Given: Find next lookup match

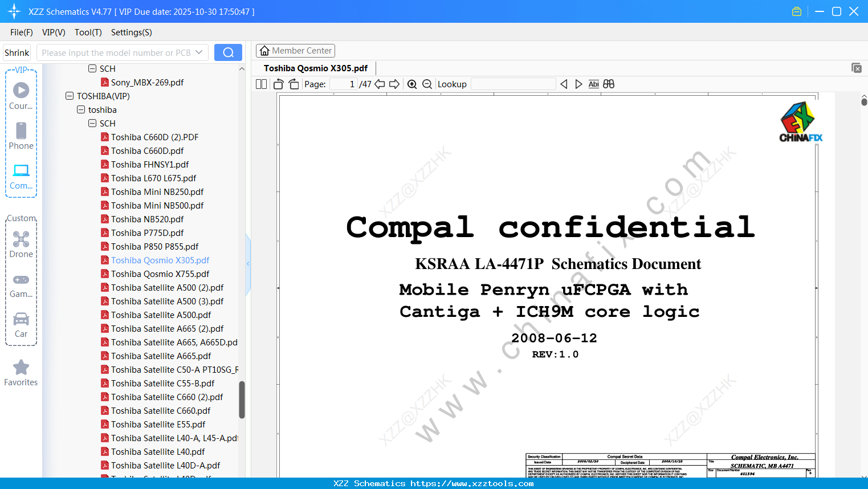Looking at the screenshot, I should click(578, 84).
